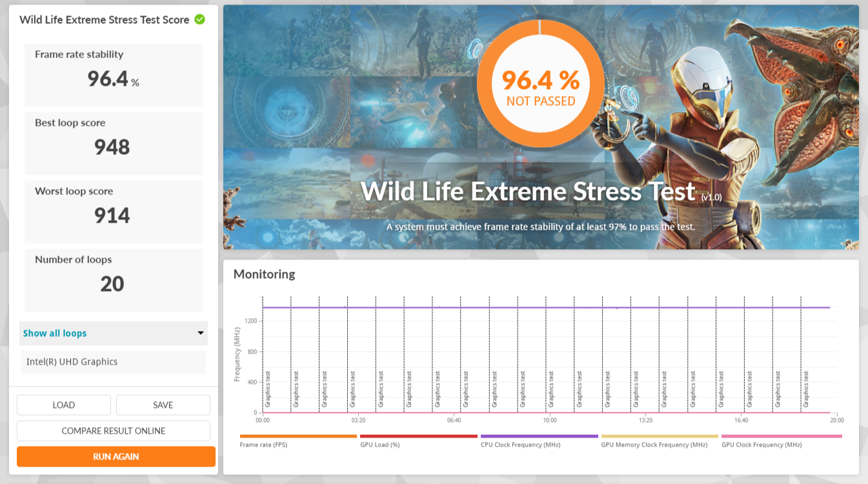868x484 pixels.
Task: Click the 16:40 time label on the chart axis
Action: pos(741,420)
